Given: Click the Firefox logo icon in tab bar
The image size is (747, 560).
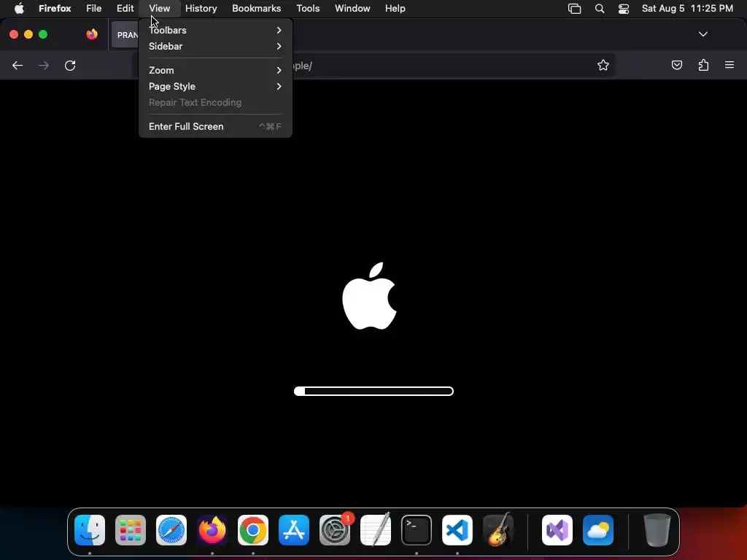Looking at the screenshot, I should 92,34.
